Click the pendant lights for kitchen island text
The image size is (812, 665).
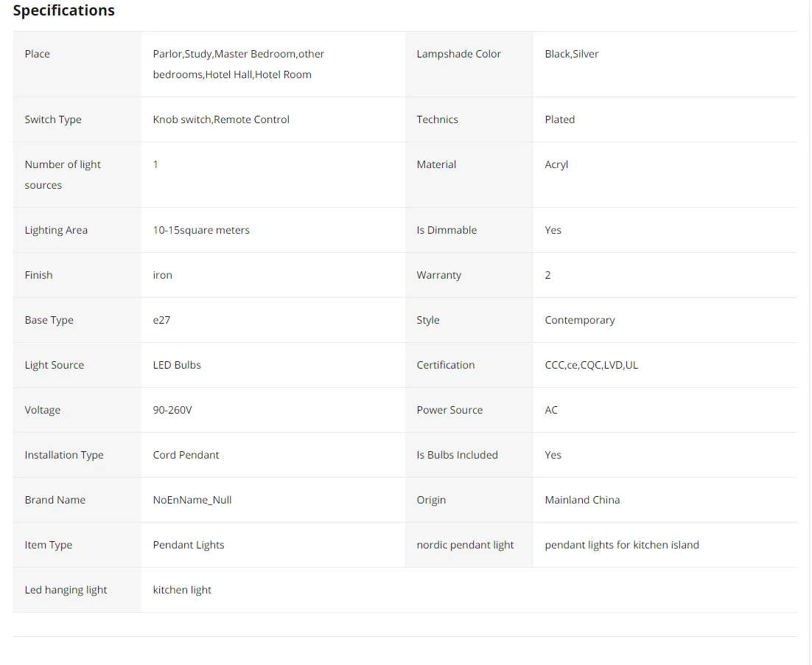click(x=622, y=545)
